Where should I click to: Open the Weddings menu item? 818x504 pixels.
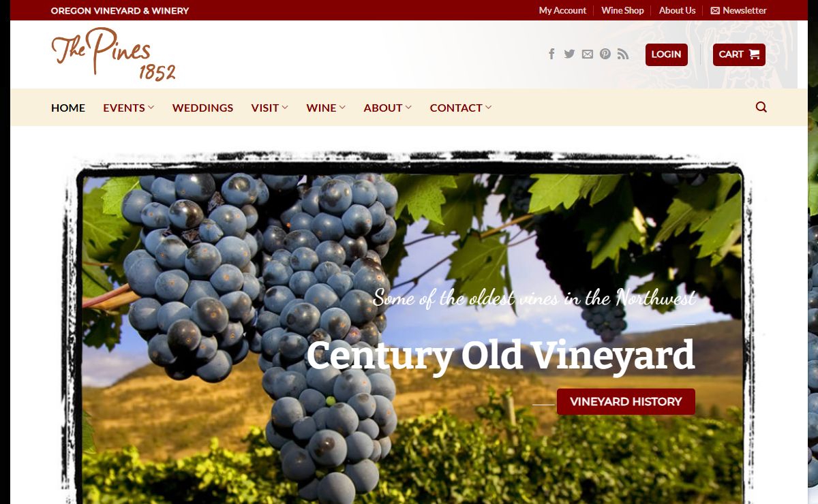click(202, 108)
